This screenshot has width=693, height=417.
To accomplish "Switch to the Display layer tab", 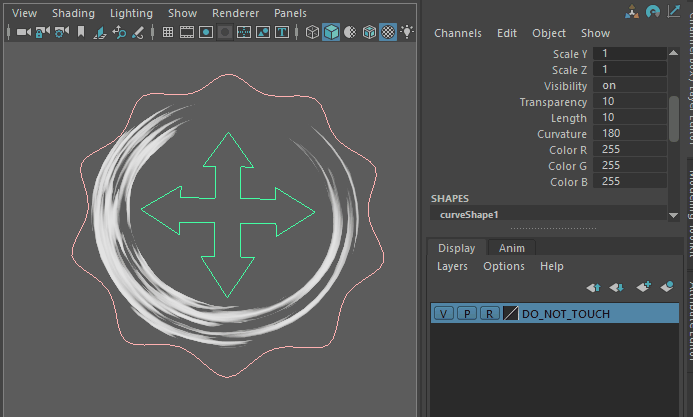I will click(457, 248).
